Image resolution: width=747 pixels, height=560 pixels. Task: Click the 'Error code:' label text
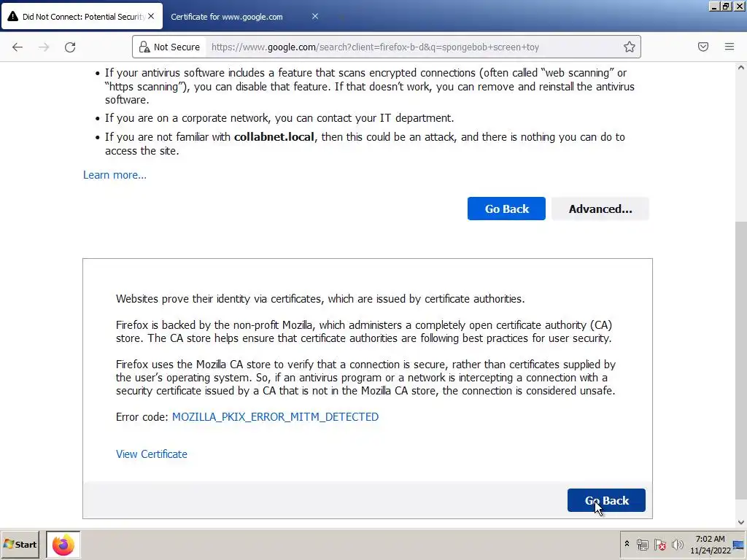pos(142,416)
